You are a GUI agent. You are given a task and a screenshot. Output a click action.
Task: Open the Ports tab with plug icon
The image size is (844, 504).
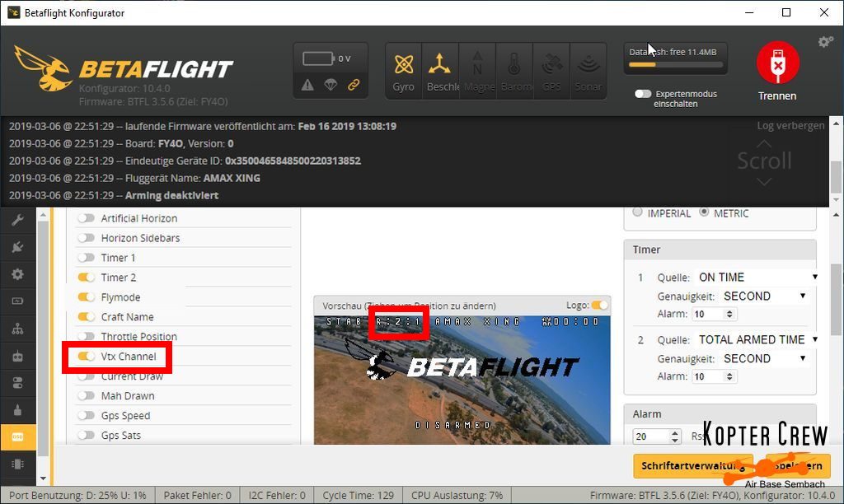tap(18, 247)
